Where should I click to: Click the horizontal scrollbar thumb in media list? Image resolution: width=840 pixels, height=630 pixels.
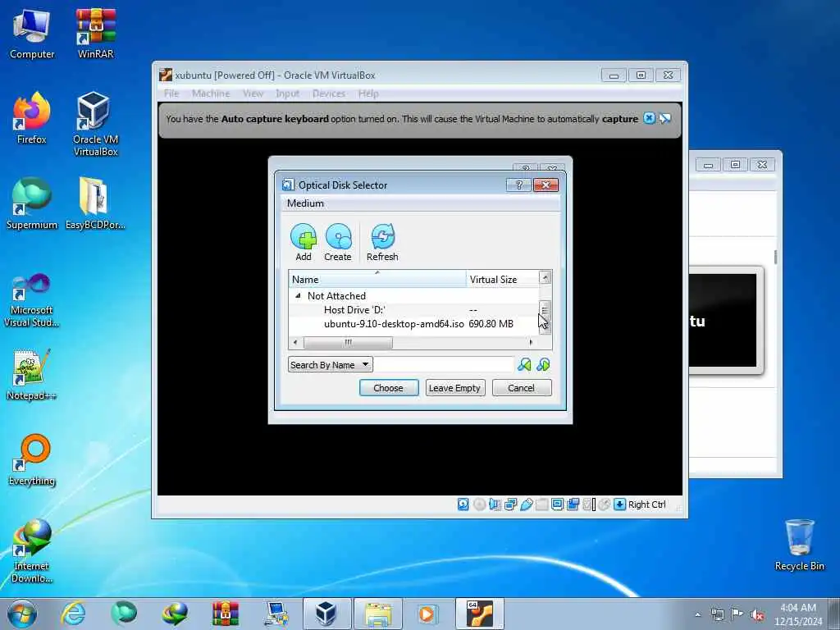(348, 342)
